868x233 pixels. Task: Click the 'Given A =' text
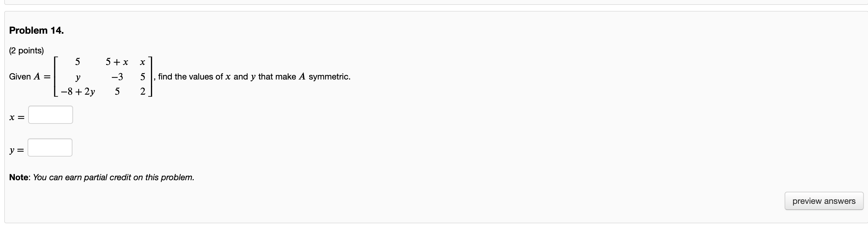(x=30, y=77)
